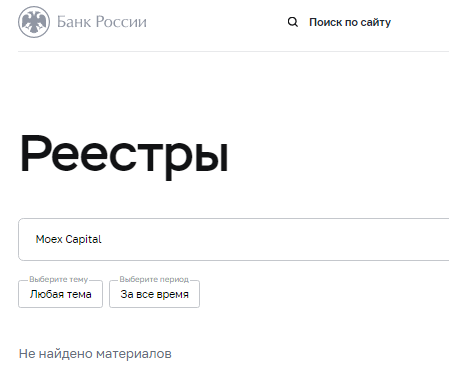Click the Bank of Russia eagle emblem
Image resolution: width=449 pixels, height=376 pixels.
[34, 22]
